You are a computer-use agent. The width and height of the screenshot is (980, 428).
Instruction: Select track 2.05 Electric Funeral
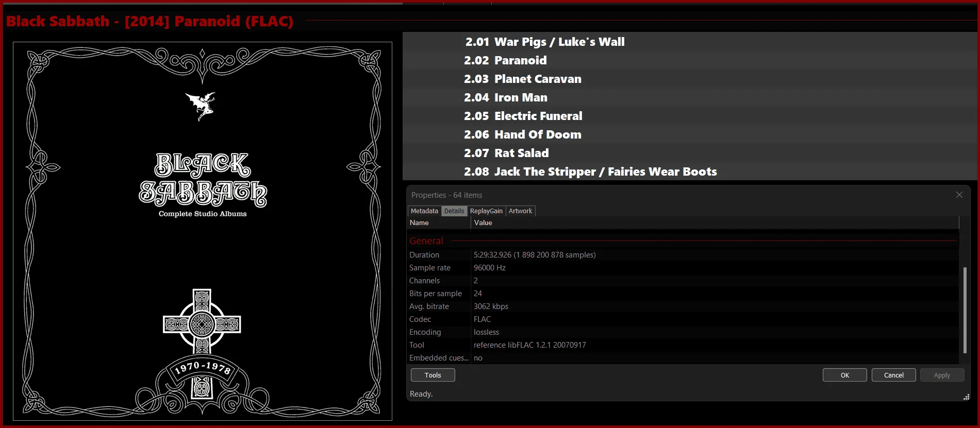(x=690, y=116)
